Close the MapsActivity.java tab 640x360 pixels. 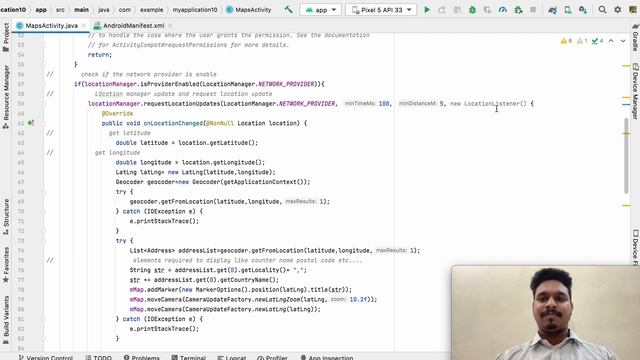tap(84, 25)
